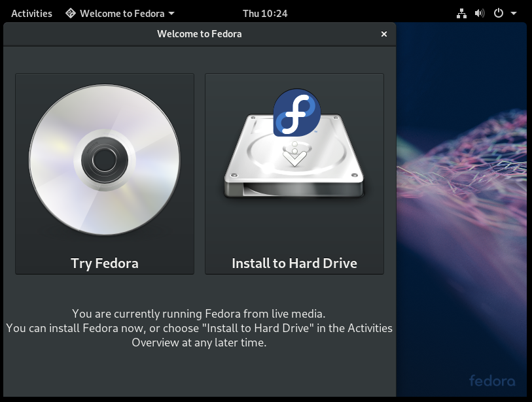Open the Welcome to Fedora app menu

(x=120, y=14)
